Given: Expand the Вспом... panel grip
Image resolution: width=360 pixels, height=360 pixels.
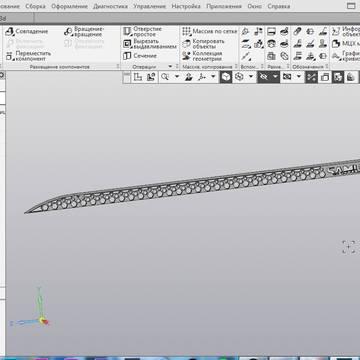Looking at the screenshot, I should (x=262, y=67).
